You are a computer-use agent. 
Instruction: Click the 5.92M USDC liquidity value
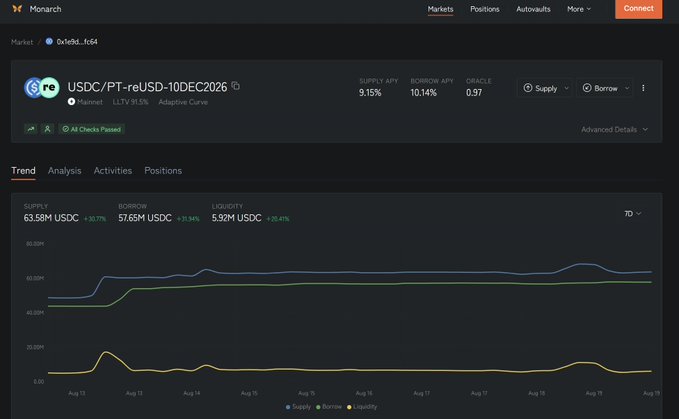(x=236, y=218)
